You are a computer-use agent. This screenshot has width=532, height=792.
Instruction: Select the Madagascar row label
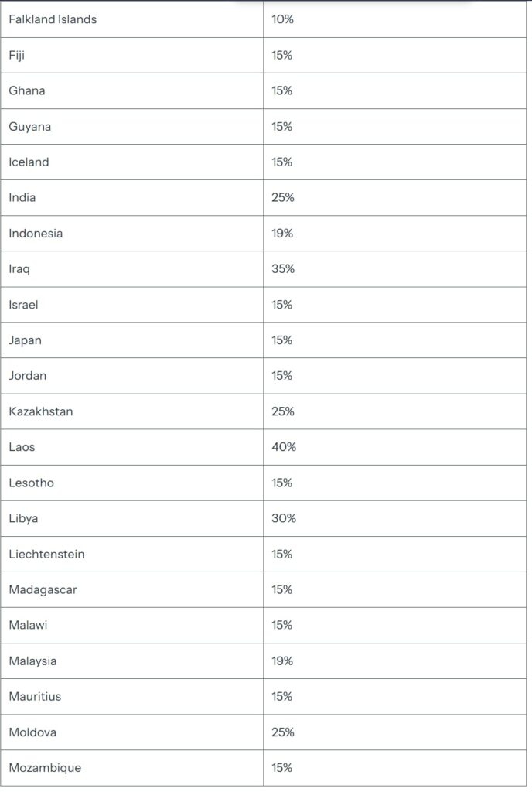point(43,589)
